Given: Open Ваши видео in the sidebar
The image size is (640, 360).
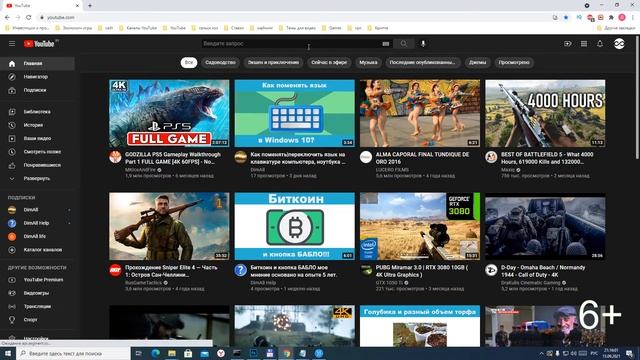Looking at the screenshot, I should pyautogui.click(x=37, y=139).
